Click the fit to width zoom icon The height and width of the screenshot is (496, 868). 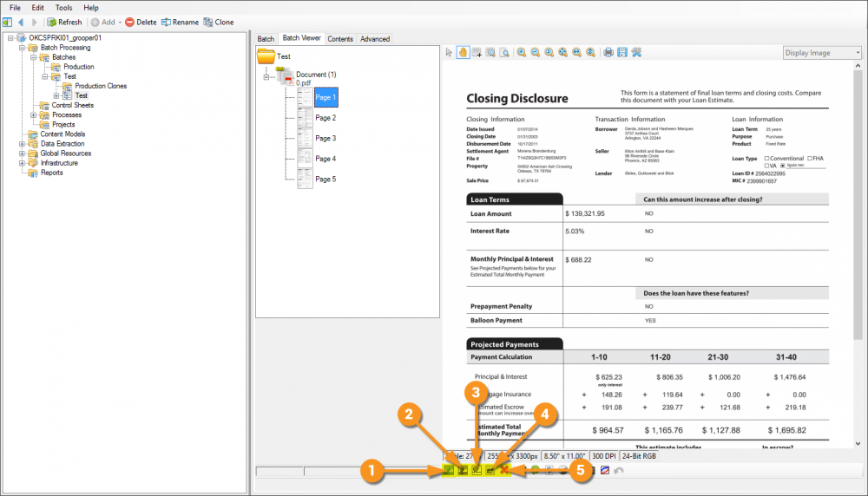[x=577, y=53]
